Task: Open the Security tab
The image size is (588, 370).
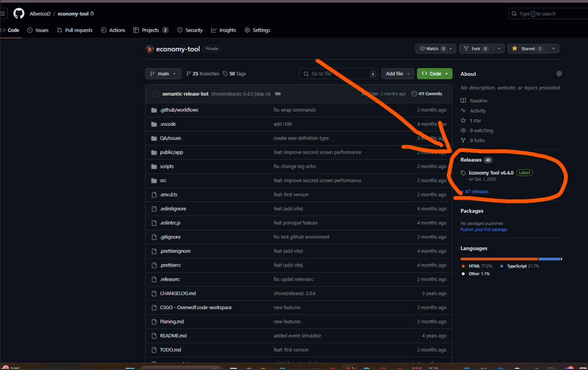Action: (190, 30)
